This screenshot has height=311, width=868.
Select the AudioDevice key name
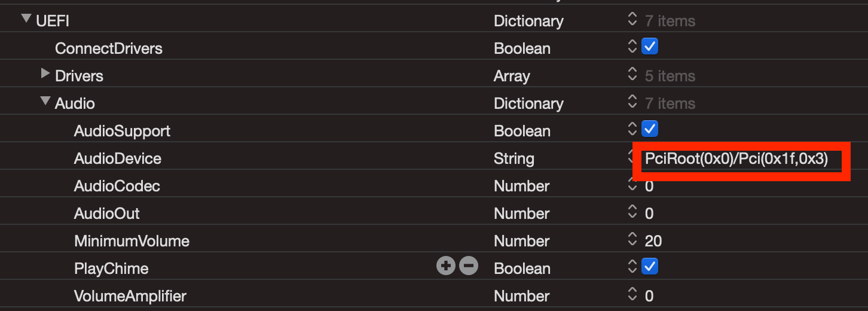pos(118,158)
